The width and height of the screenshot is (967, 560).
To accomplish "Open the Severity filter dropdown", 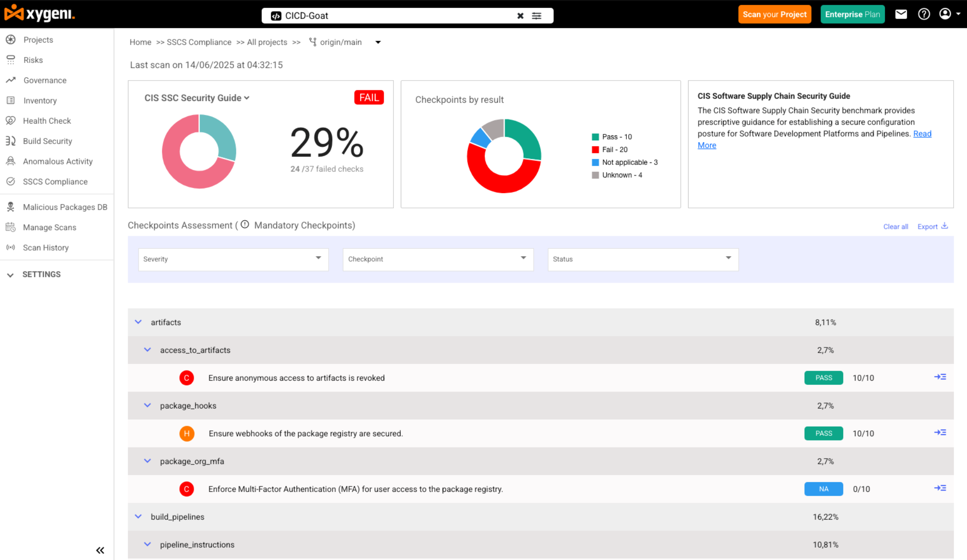I will 233,259.
